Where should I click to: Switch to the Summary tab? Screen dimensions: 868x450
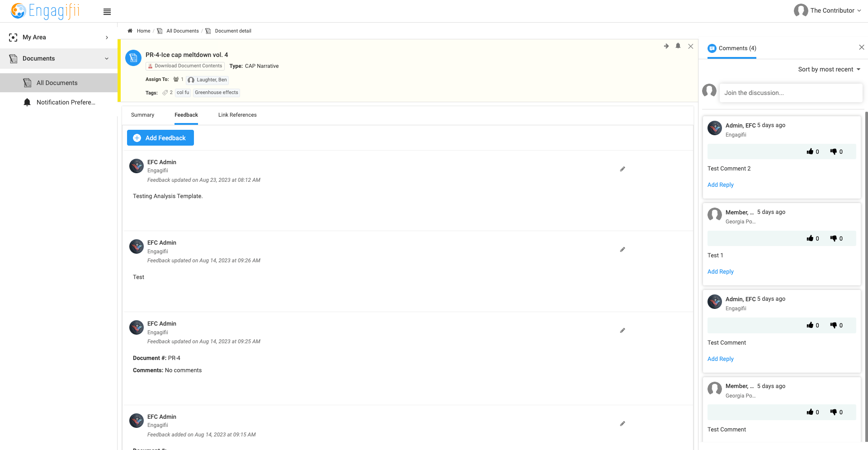142,115
